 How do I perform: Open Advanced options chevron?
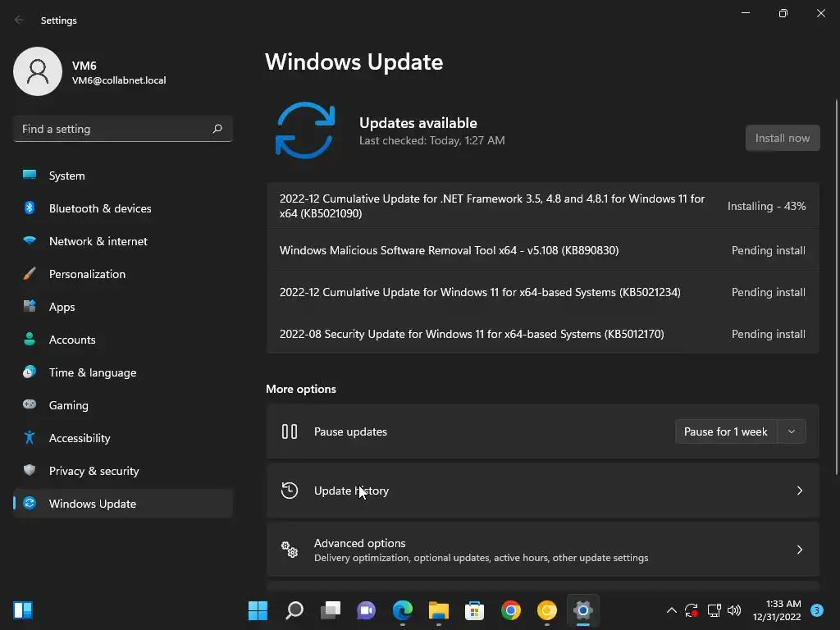[799, 549]
